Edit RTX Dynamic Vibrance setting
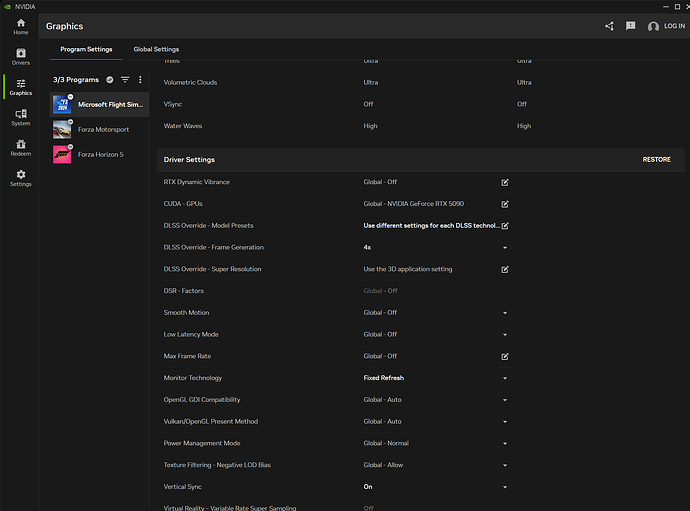 [x=505, y=182]
